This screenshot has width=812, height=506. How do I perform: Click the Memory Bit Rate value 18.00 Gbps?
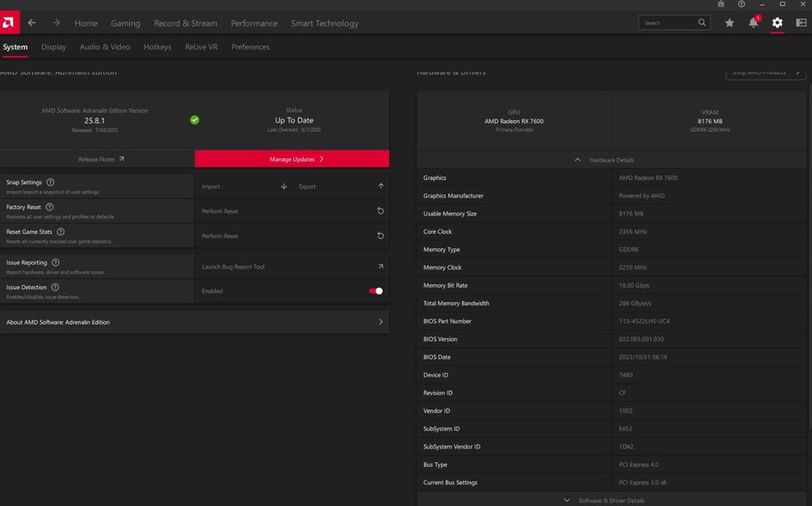634,285
